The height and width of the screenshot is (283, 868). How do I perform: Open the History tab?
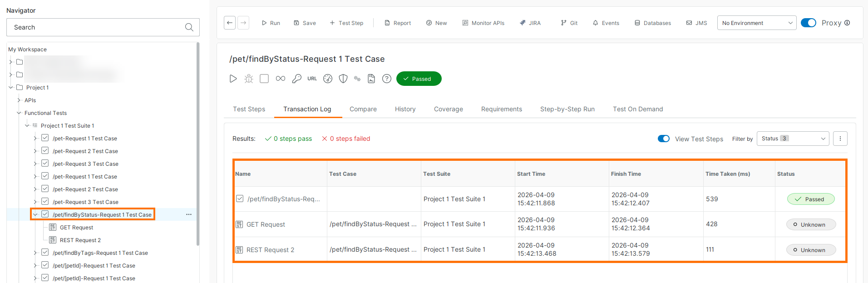(405, 109)
